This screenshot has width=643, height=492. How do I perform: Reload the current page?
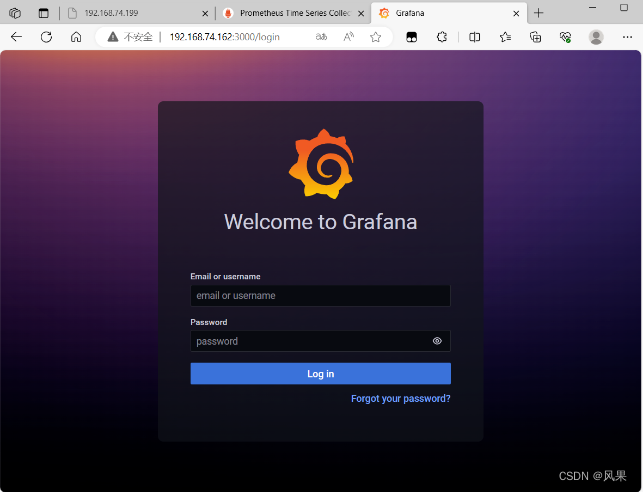pos(46,37)
